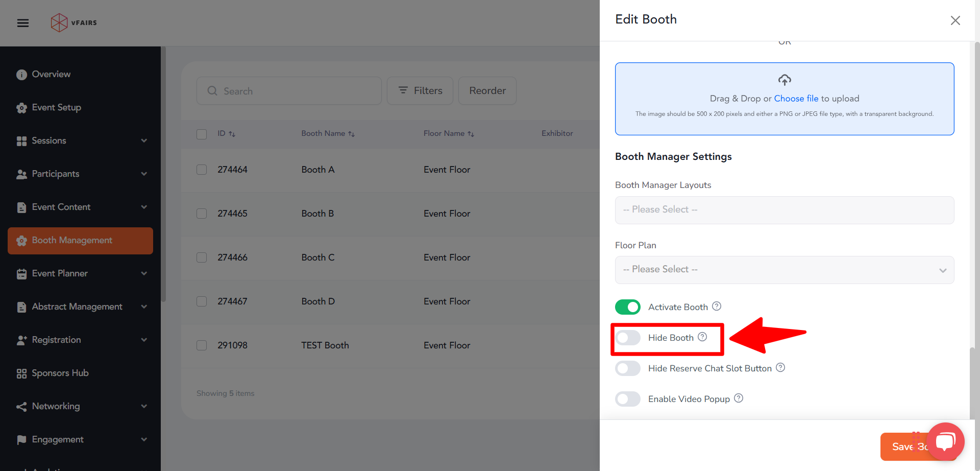The width and height of the screenshot is (980, 471).
Task: Open Booth Manager Layouts select box
Action: (784, 210)
